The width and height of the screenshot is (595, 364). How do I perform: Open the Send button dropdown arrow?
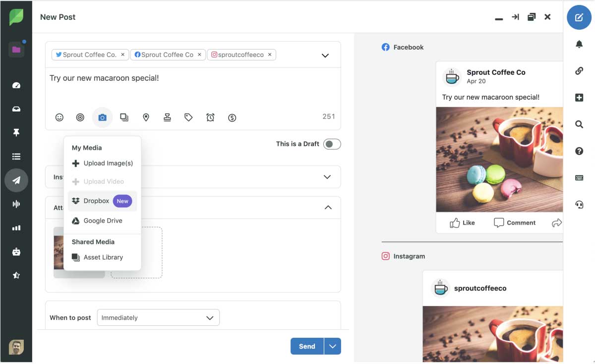(x=333, y=346)
